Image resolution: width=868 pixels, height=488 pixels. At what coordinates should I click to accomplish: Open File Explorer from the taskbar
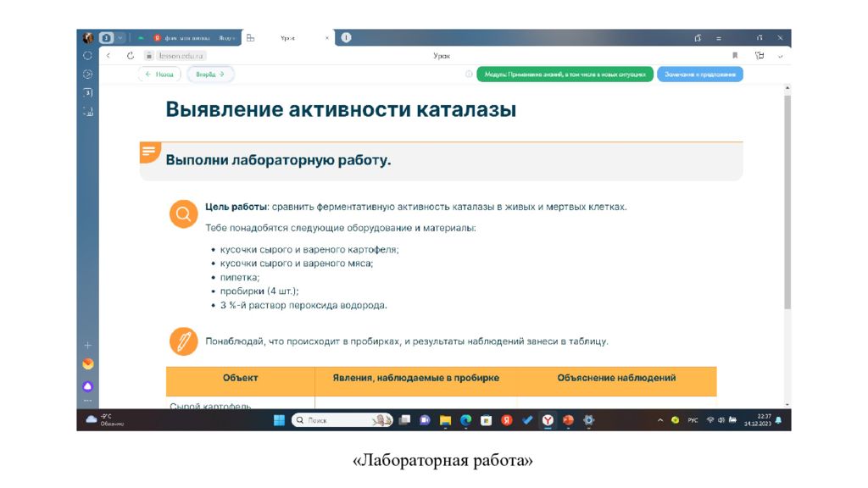click(445, 420)
